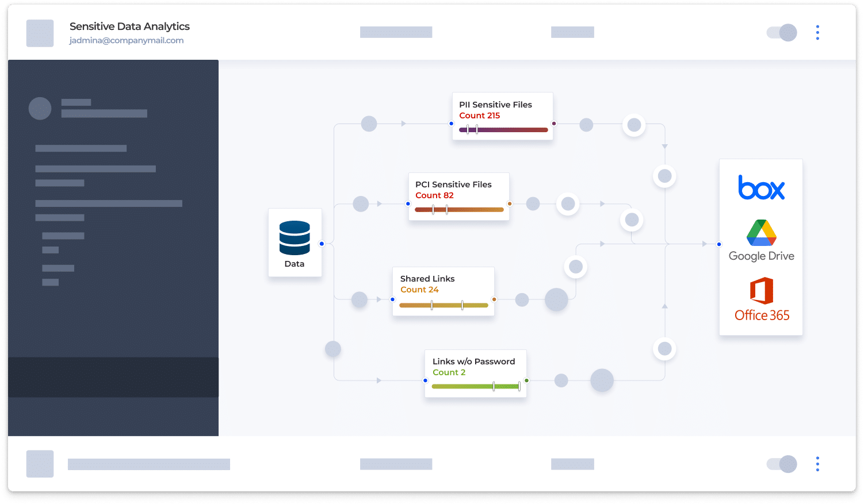Expand the highlighted sidebar section
Image resolution: width=864 pixels, height=504 pixels.
click(x=113, y=378)
